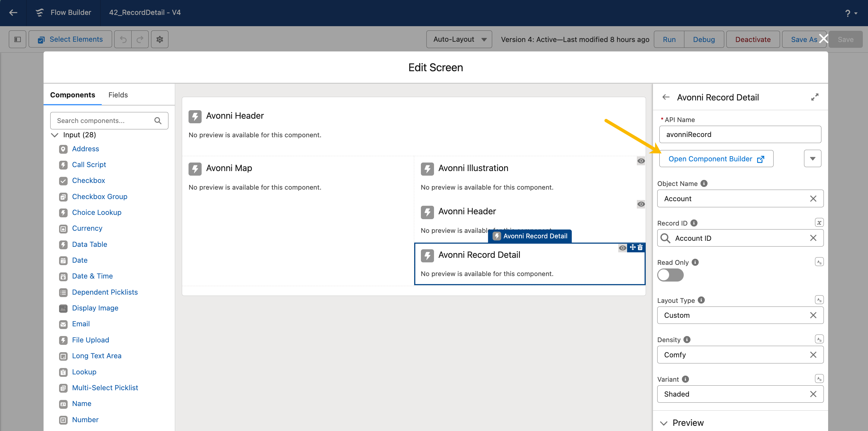Click the back arrow in Record Detail panel
This screenshot has height=431, width=868.
point(666,97)
